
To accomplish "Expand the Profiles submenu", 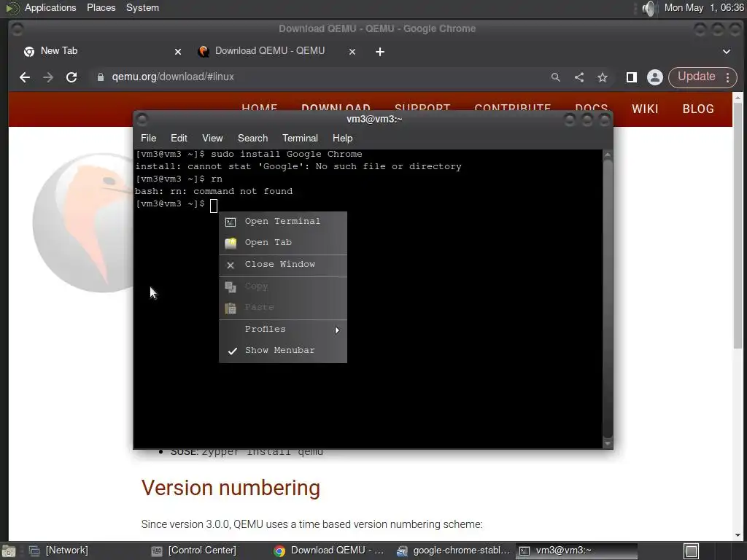I will click(x=282, y=329).
